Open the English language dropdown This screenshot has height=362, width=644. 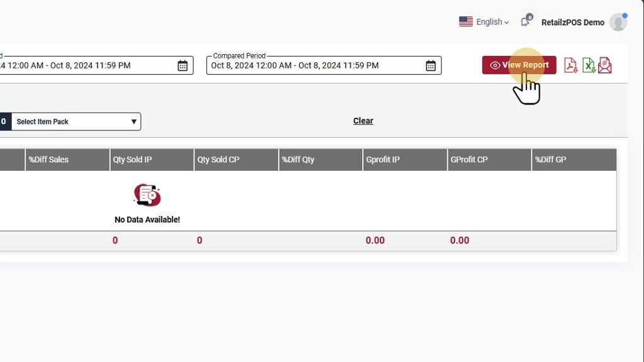pos(492,22)
